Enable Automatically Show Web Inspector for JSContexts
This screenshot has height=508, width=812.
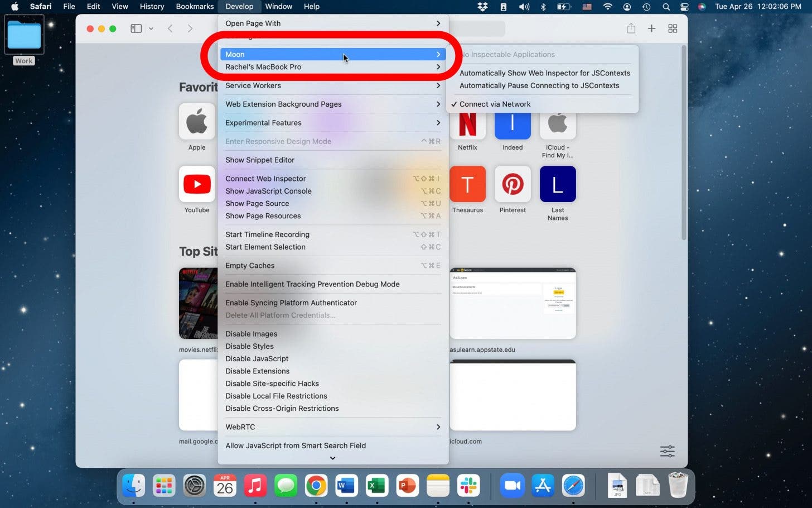(545, 73)
